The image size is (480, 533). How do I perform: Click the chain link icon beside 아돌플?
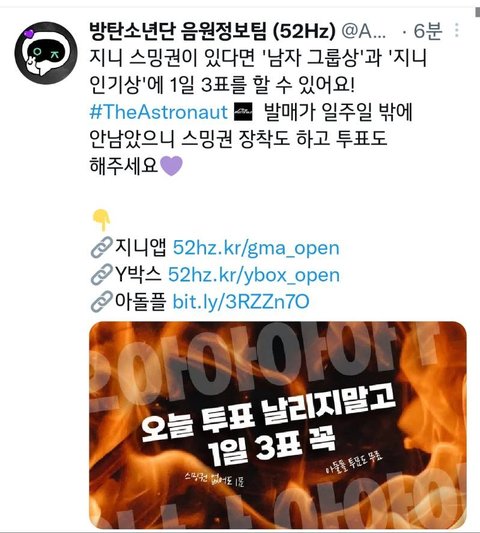[x=102, y=302]
